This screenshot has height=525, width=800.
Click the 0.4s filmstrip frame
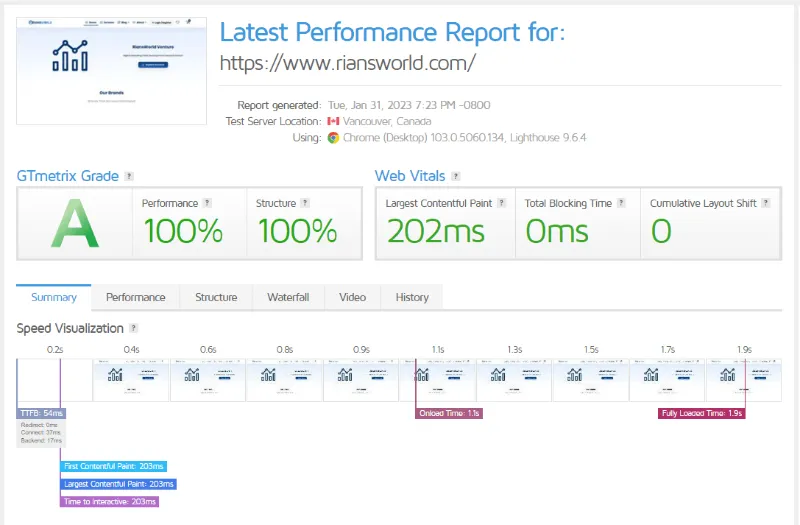click(x=131, y=380)
